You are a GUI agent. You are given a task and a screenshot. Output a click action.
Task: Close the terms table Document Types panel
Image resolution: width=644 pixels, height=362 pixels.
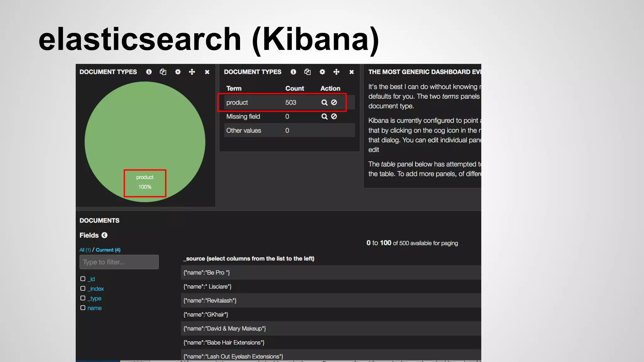click(352, 72)
